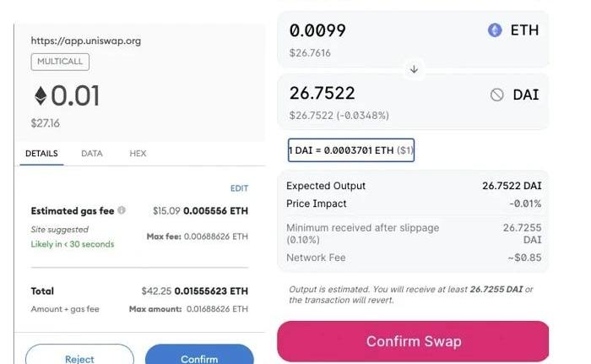
Task: Click the 0.0099 ETH input amount
Action: (317, 30)
